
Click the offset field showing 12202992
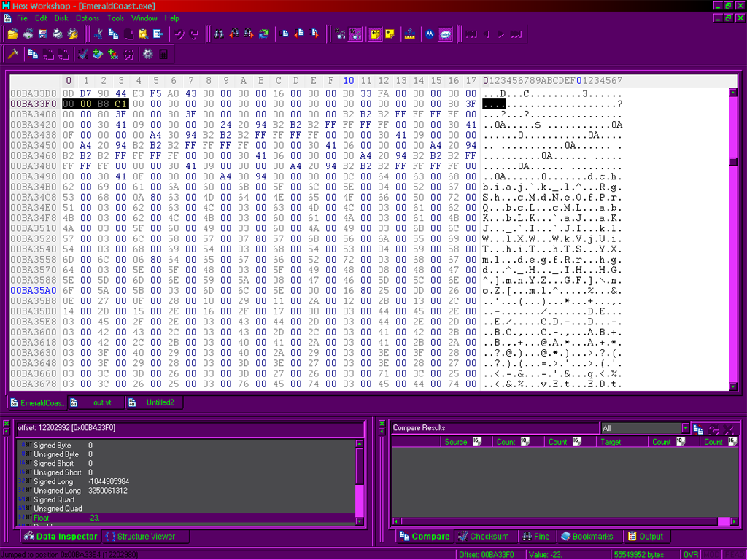[190, 427]
